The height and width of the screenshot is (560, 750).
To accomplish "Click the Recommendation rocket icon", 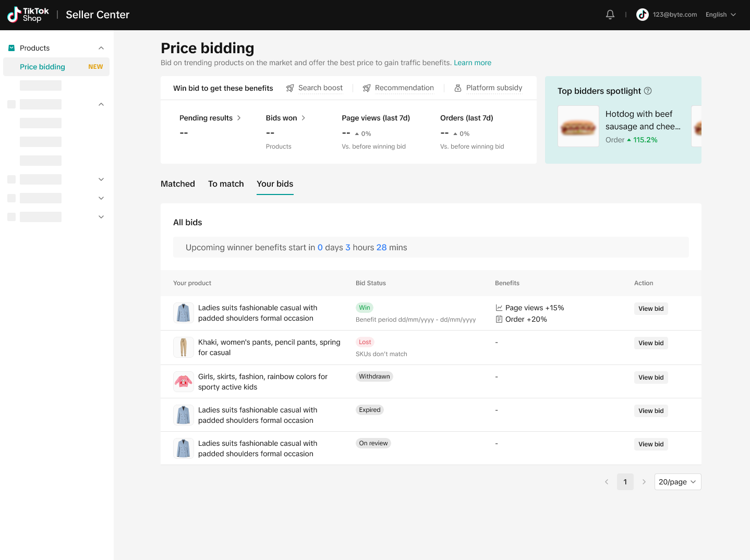I will pyautogui.click(x=367, y=88).
